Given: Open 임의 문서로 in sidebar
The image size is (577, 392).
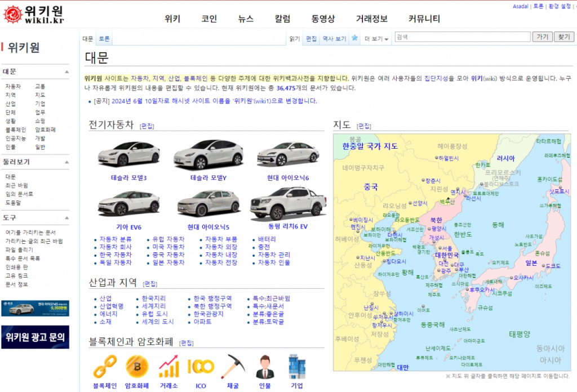Looking at the screenshot, I should click(x=19, y=194).
